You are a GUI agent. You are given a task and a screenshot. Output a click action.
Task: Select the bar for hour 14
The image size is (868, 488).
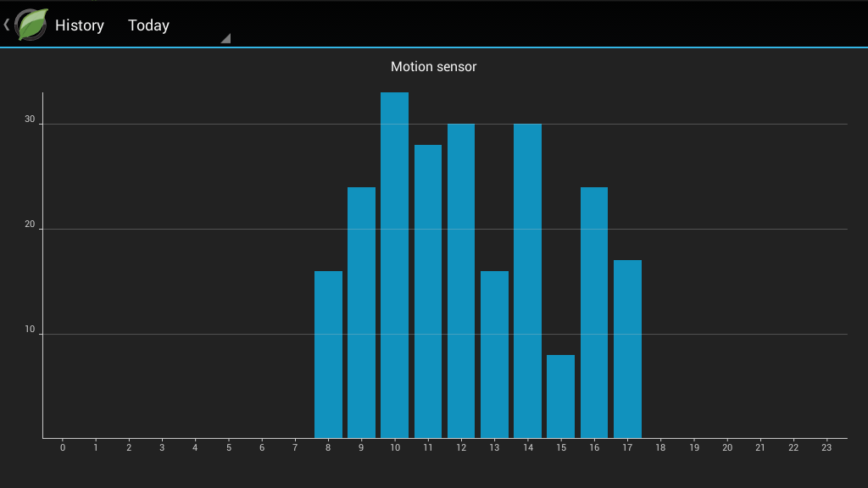[527, 281]
